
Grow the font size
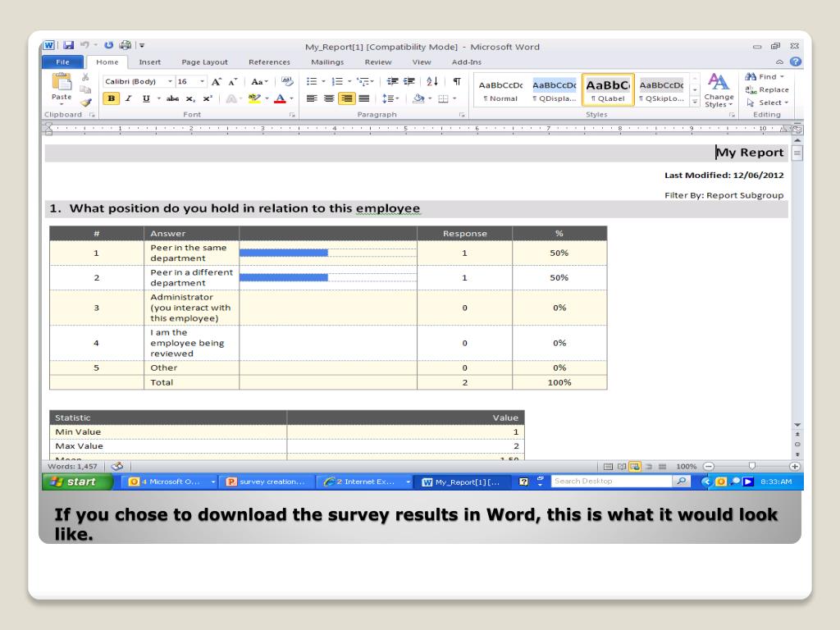click(x=216, y=81)
